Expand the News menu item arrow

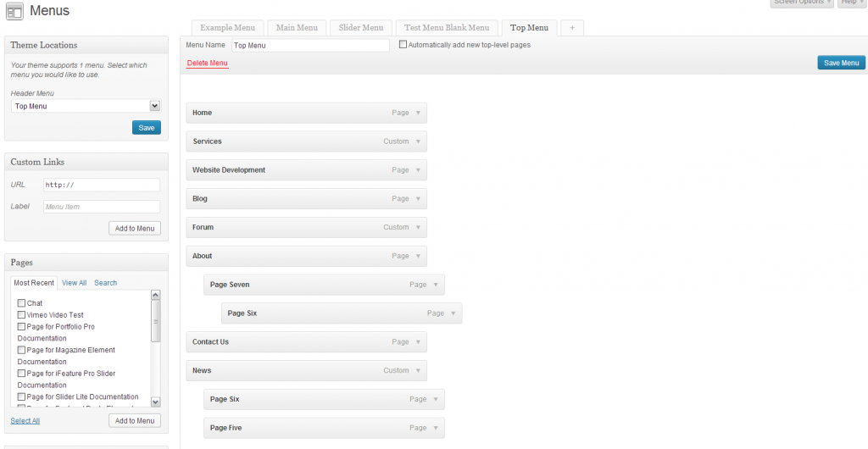click(x=418, y=370)
